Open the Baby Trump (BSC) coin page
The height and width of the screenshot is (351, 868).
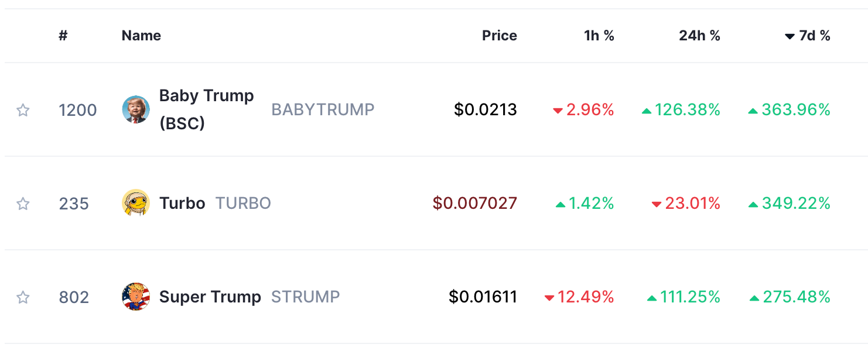[x=206, y=109]
